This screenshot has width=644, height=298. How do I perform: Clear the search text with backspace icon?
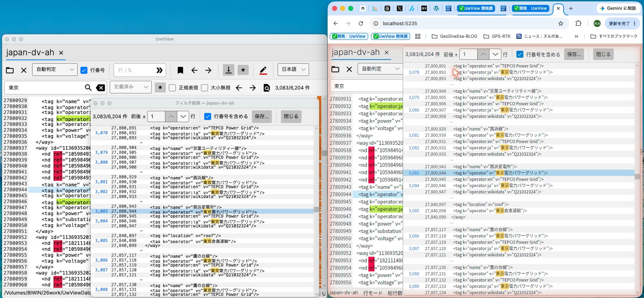pyautogui.click(x=100, y=87)
